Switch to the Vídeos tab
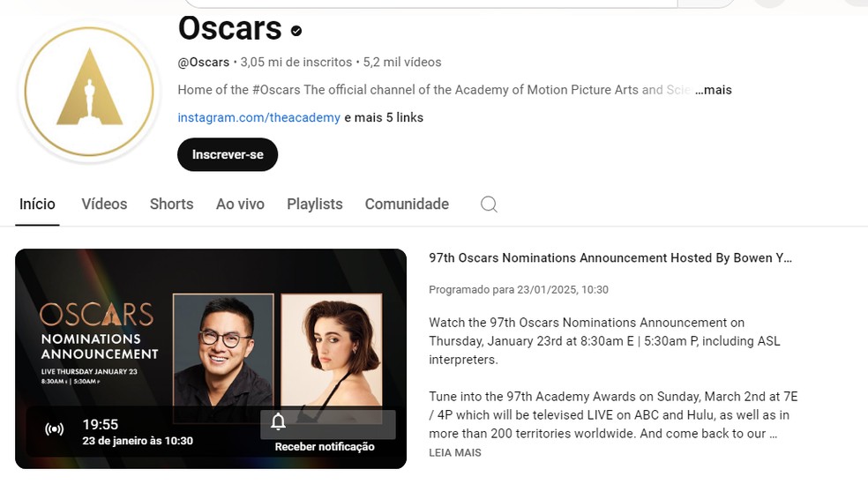This screenshot has height=484, width=868. 104,205
